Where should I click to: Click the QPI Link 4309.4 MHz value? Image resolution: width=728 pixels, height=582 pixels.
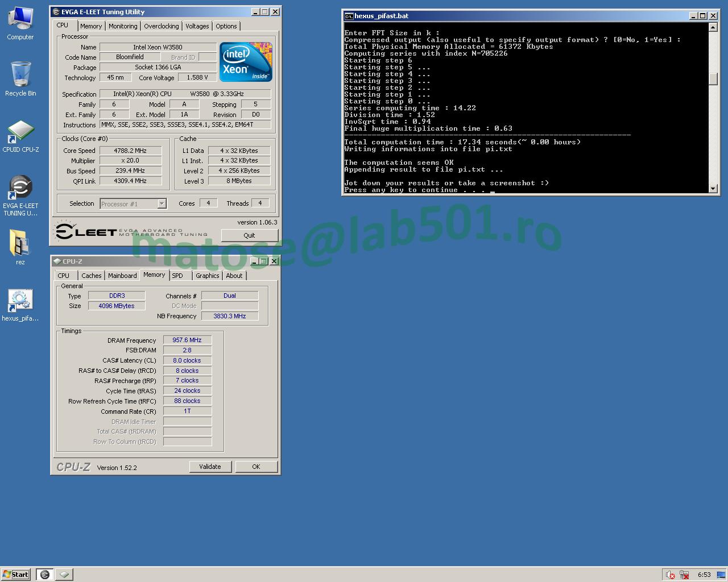coord(130,181)
